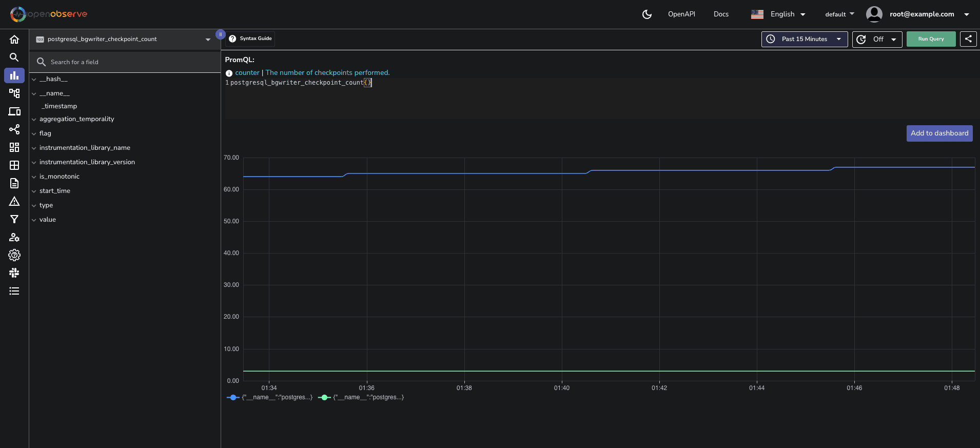Viewport: 980px width, 448px height.
Task: Open the Logs search sidebar icon
Action: pos(14,57)
